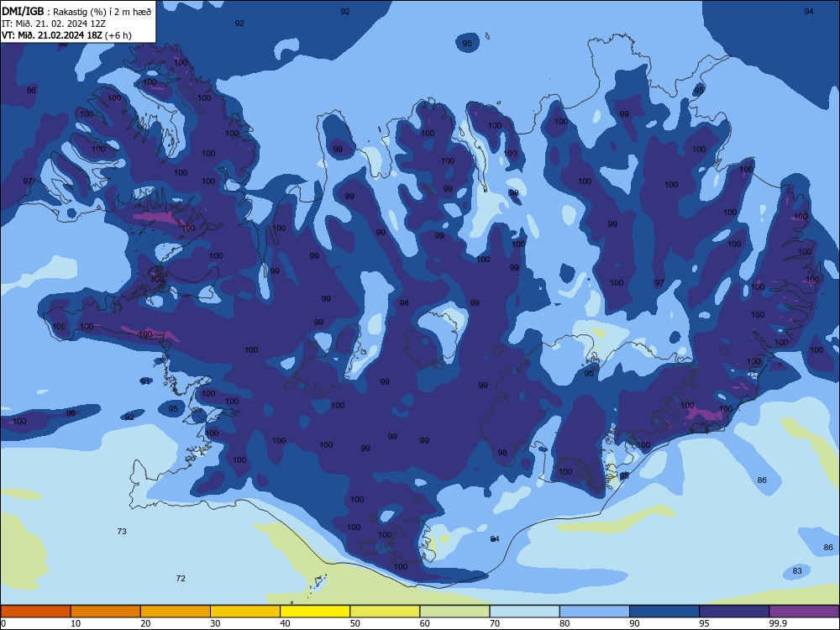Viewport: 840px width, 630px height.
Task: Click the map title 'Rakastig (%) í 2 m hæð'
Action: pos(102,12)
